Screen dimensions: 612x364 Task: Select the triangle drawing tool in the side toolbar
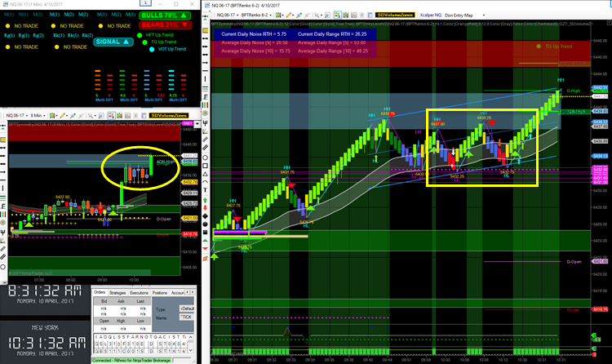point(206,174)
